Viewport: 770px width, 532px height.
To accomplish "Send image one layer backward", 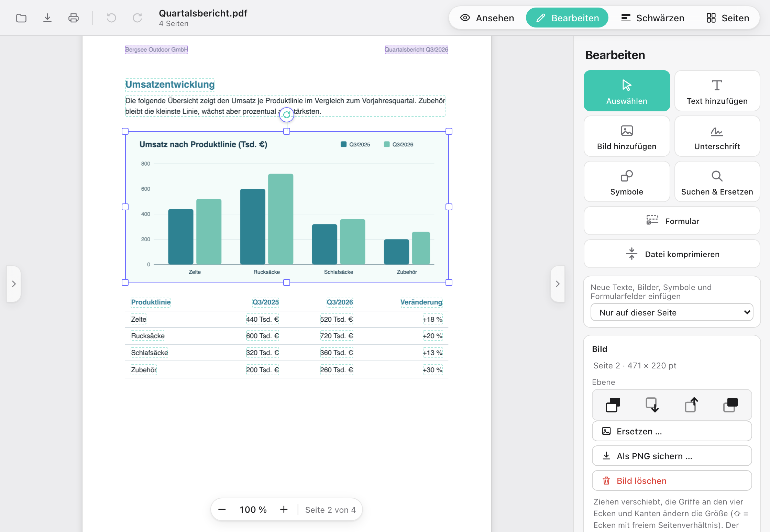I will click(x=652, y=405).
